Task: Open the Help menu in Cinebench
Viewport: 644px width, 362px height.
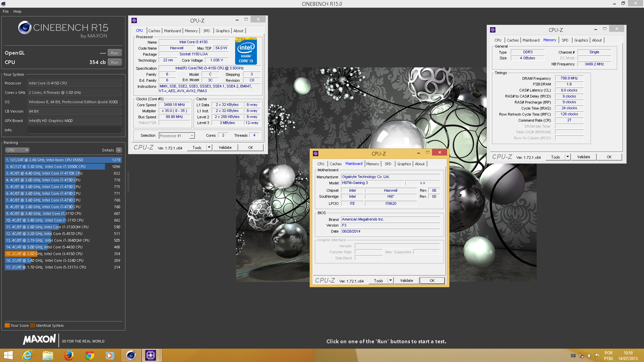Action: 17,11
